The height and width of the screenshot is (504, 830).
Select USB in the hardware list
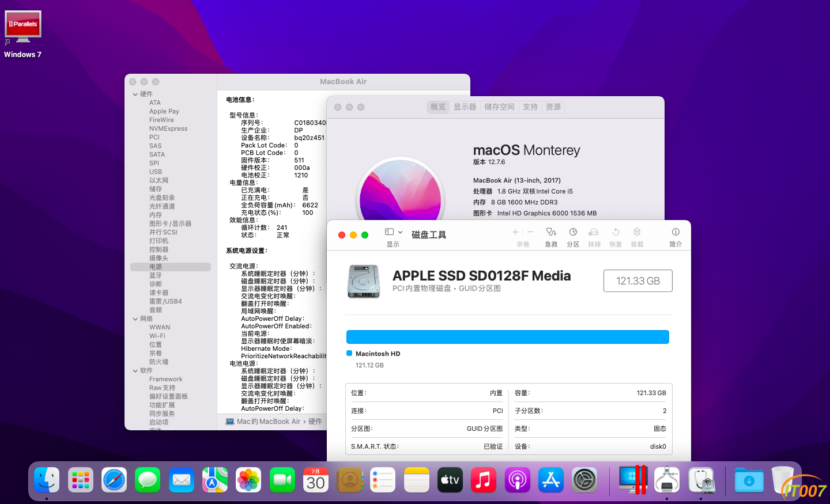coord(156,172)
